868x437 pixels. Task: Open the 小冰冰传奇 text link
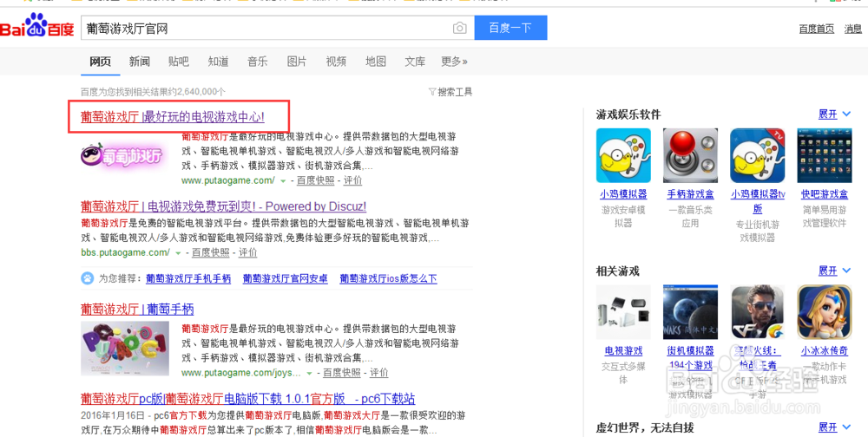tap(825, 350)
